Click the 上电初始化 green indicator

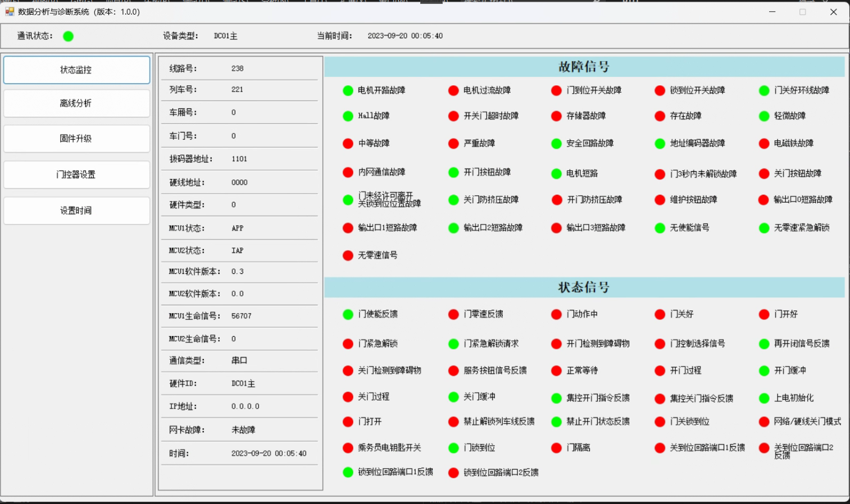[764, 398]
